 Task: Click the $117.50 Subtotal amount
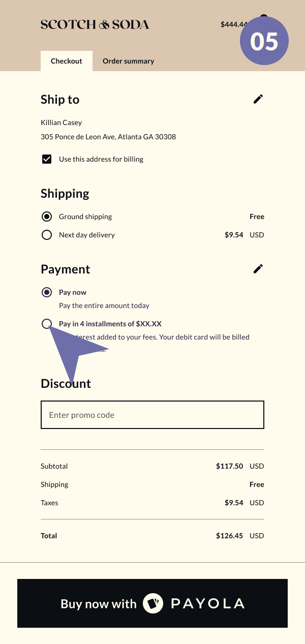tap(229, 466)
